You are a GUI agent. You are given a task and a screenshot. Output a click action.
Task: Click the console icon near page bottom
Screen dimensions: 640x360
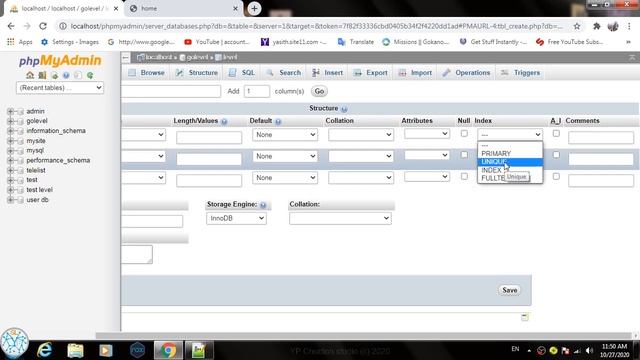(x=525, y=317)
